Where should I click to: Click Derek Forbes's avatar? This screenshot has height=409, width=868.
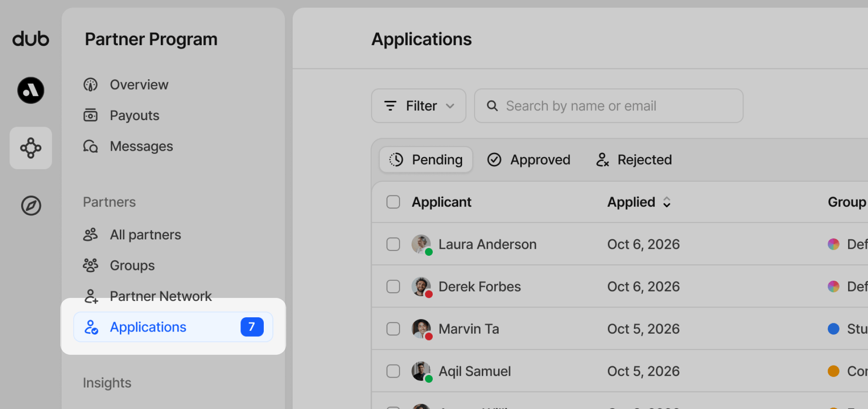pyautogui.click(x=422, y=286)
